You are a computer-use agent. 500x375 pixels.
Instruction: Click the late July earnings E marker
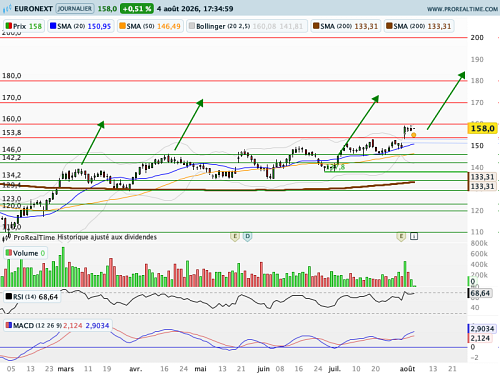point(401,237)
